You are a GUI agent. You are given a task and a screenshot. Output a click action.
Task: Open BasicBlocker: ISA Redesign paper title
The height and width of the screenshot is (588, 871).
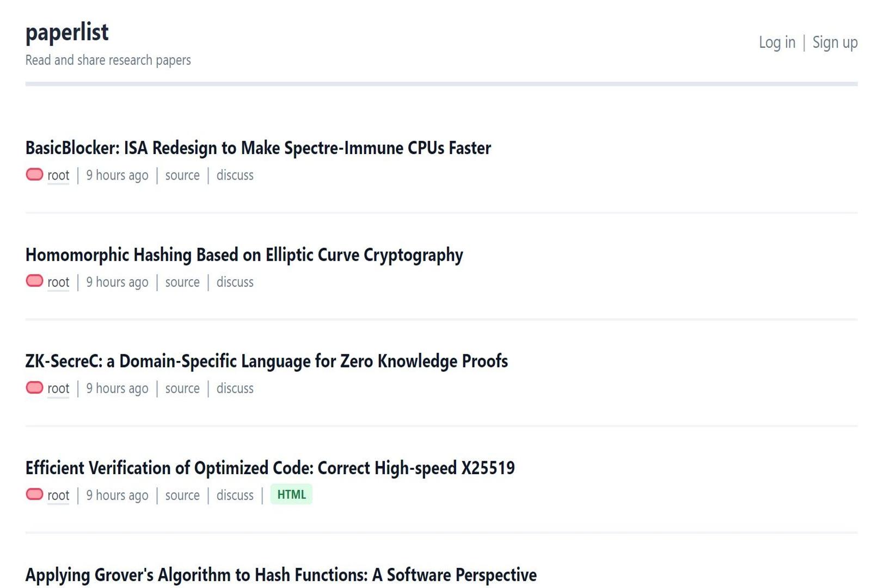(258, 147)
